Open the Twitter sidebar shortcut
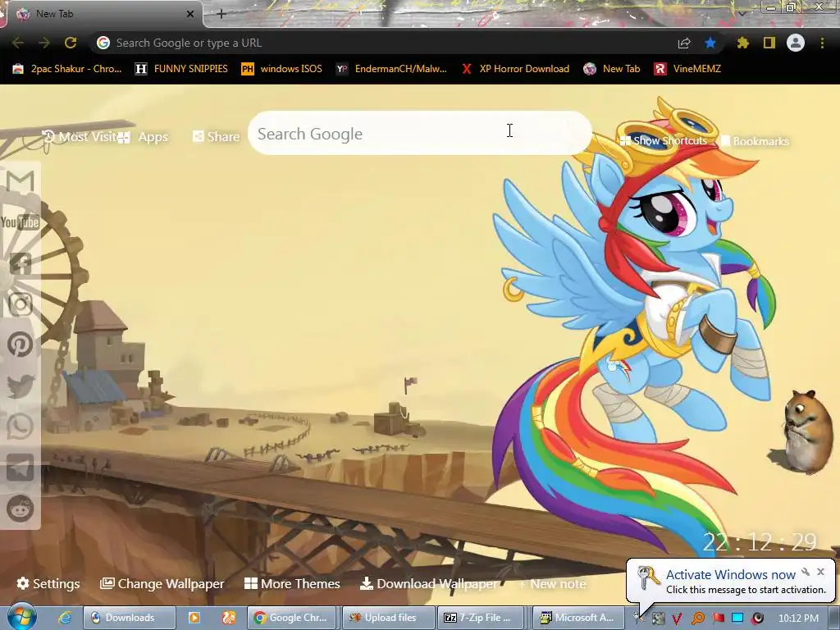This screenshot has width=840, height=630. 21,386
